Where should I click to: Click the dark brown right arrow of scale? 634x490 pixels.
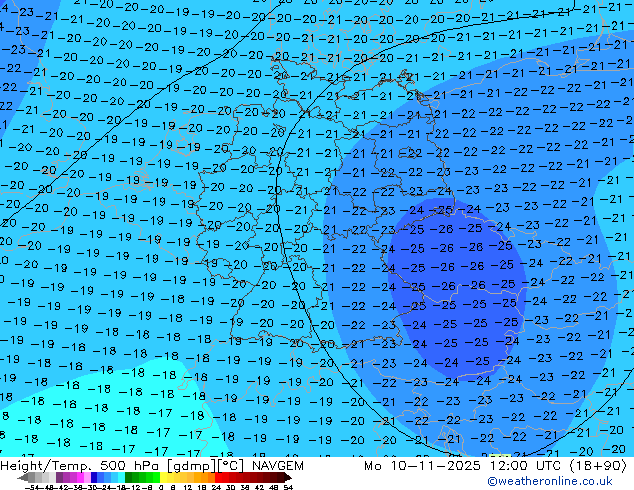(x=288, y=477)
